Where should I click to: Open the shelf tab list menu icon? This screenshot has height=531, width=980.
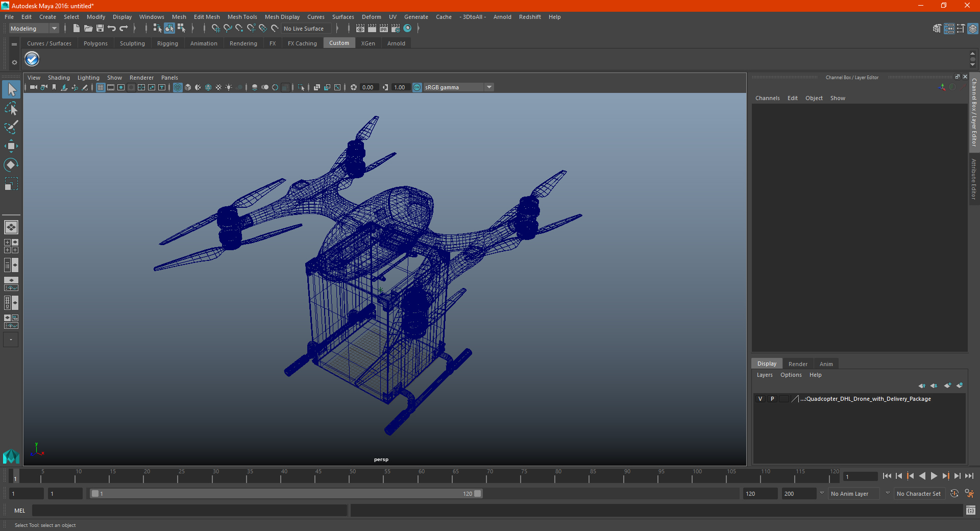[x=14, y=44]
